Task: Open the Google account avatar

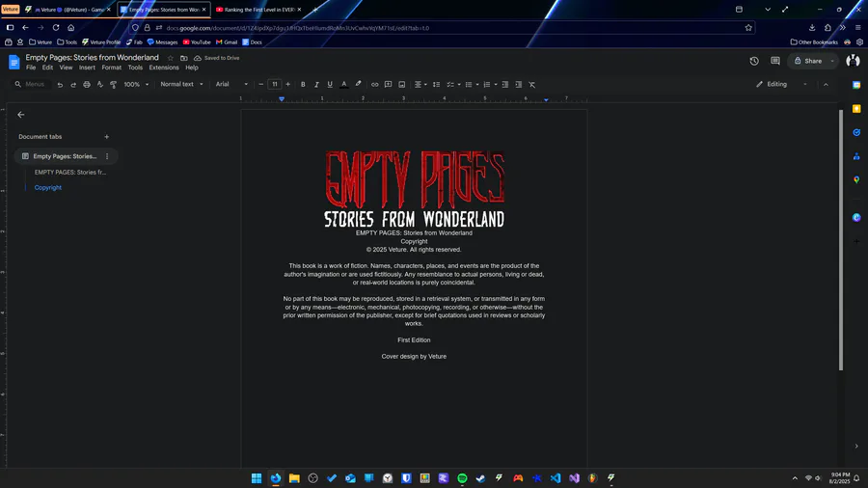Action: (854, 61)
